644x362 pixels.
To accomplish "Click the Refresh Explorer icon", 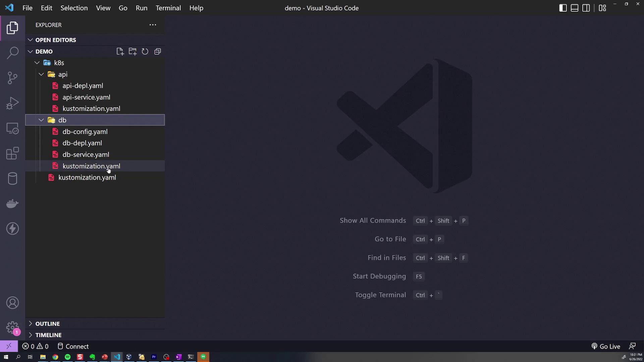I will click(145, 52).
